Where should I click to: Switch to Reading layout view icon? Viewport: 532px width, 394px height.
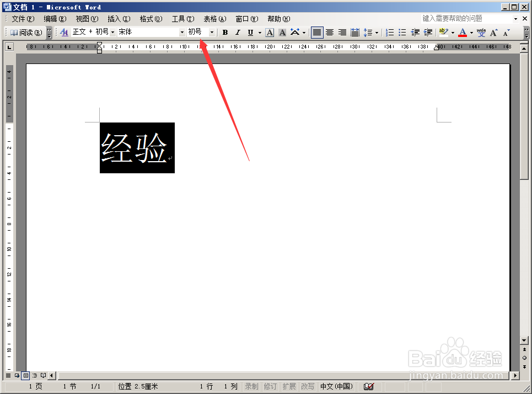(x=44, y=375)
